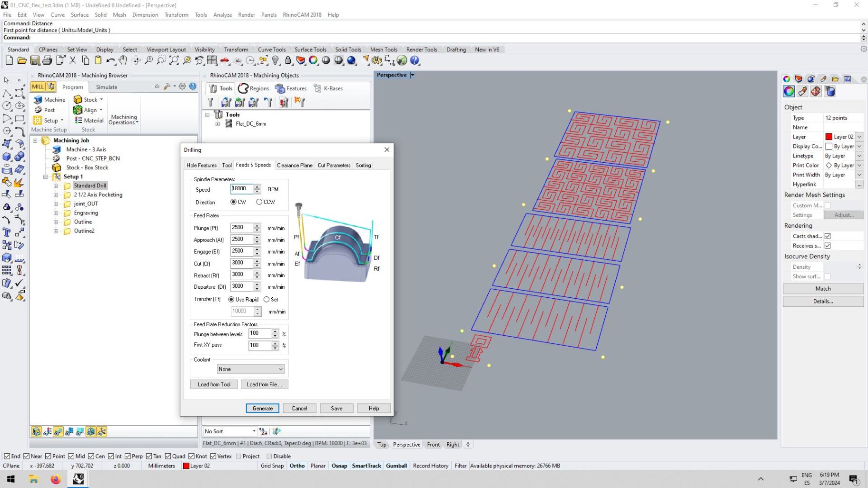Click the red Layer 02 color swatch
This screenshot has width=868, height=488.
point(829,137)
